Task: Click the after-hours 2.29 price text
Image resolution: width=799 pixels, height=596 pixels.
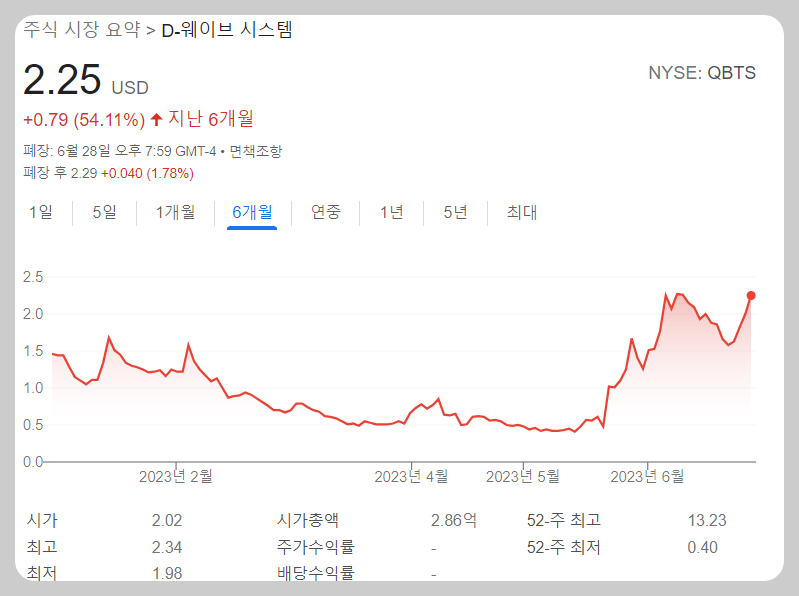Action: click(84, 173)
